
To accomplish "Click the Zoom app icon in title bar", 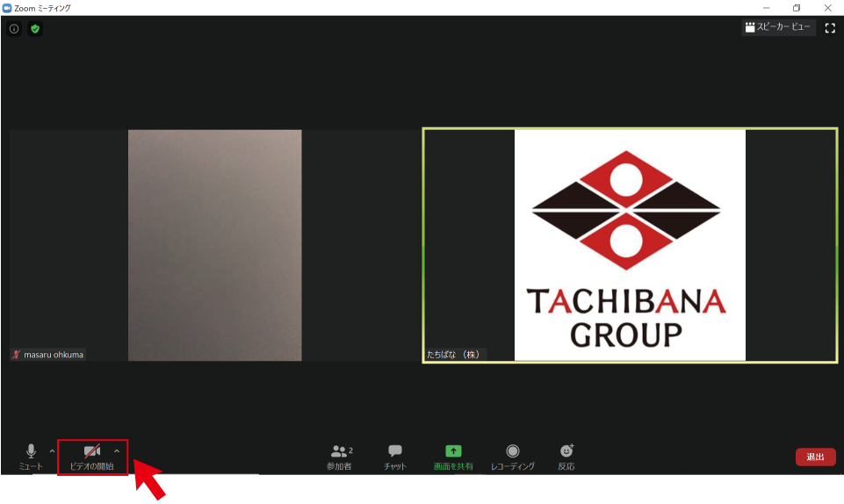I will pos(7,8).
